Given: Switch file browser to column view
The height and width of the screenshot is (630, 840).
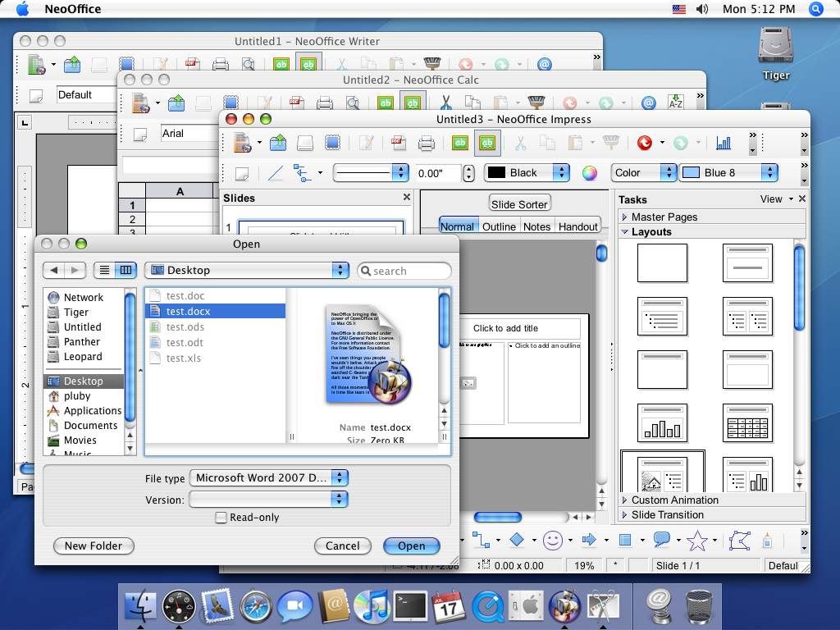Looking at the screenshot, I should tap(126, 270).
